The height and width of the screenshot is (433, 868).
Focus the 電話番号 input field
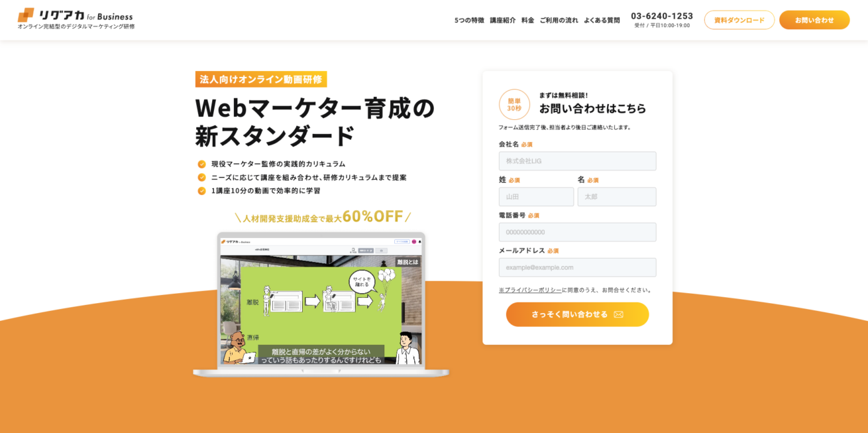pyautogui.click(x=577, y=232)
